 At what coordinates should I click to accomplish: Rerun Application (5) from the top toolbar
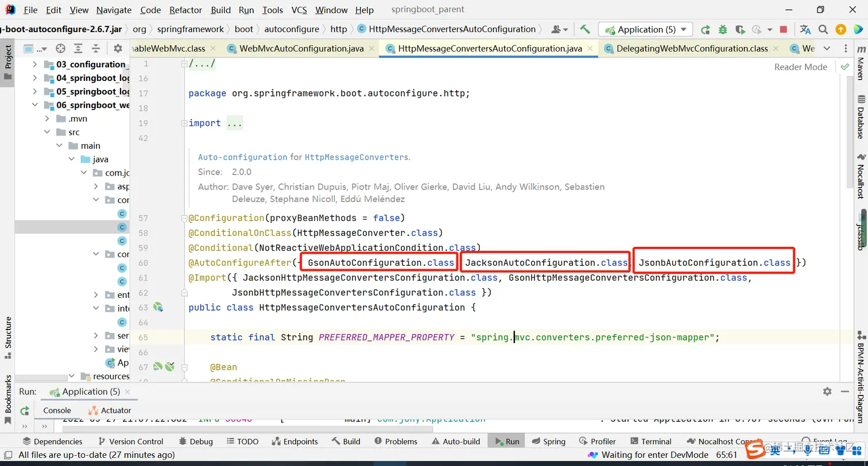[706, 29]
